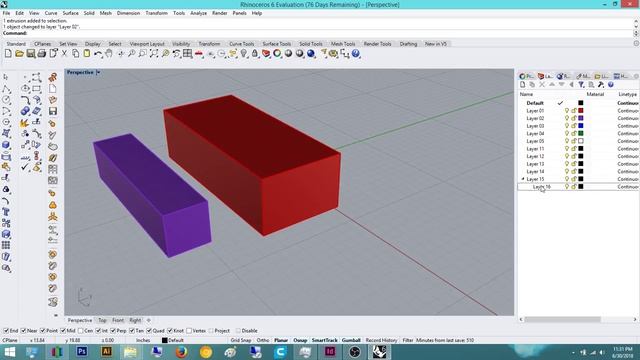Screen dimensions: 640x360
Task: Toggle the Near osnap checkbox
Action: click(24, 331)
